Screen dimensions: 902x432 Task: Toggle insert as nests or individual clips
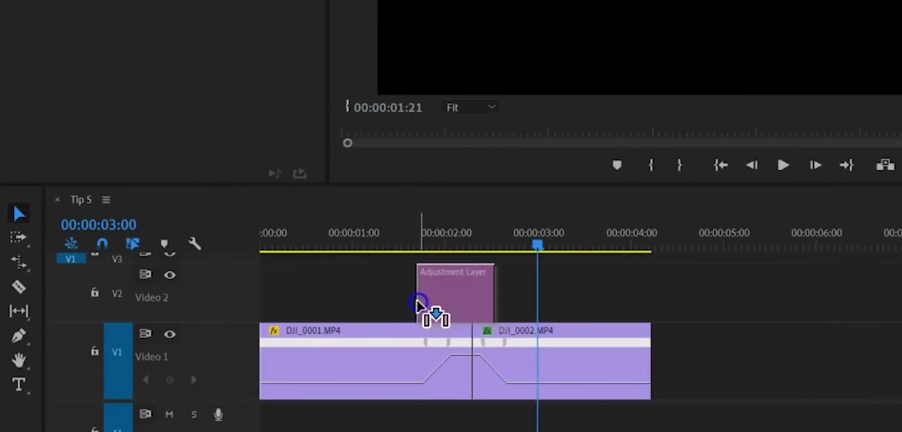(x=71, y=243)
